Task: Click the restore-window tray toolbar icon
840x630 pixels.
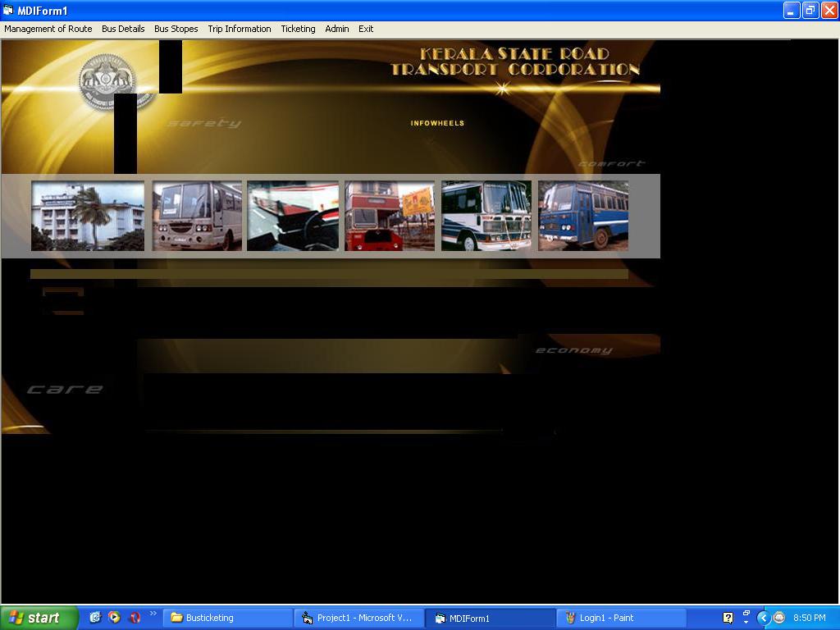Action: (x=746, y=613)
